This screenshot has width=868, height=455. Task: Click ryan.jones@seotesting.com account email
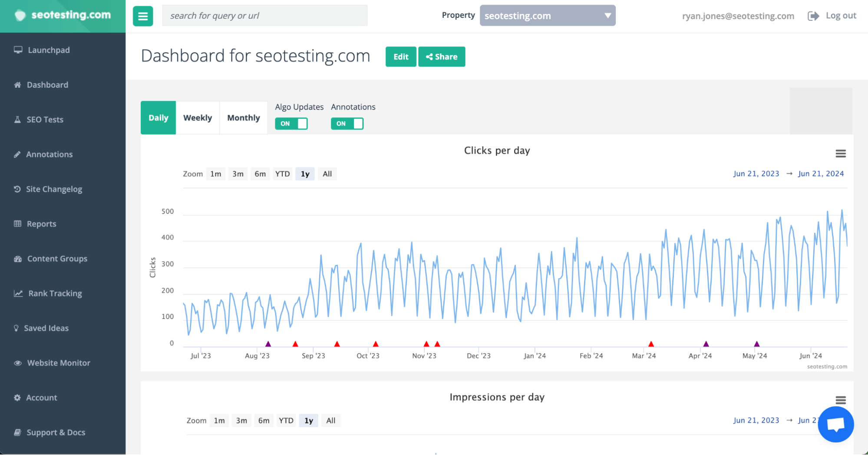click(x=738, y=16)
